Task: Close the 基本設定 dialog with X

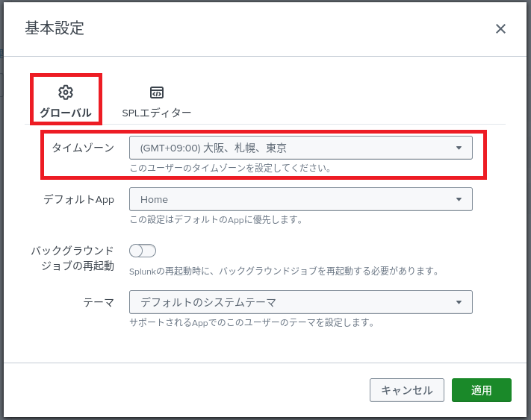Action: [x=500, y=29]
